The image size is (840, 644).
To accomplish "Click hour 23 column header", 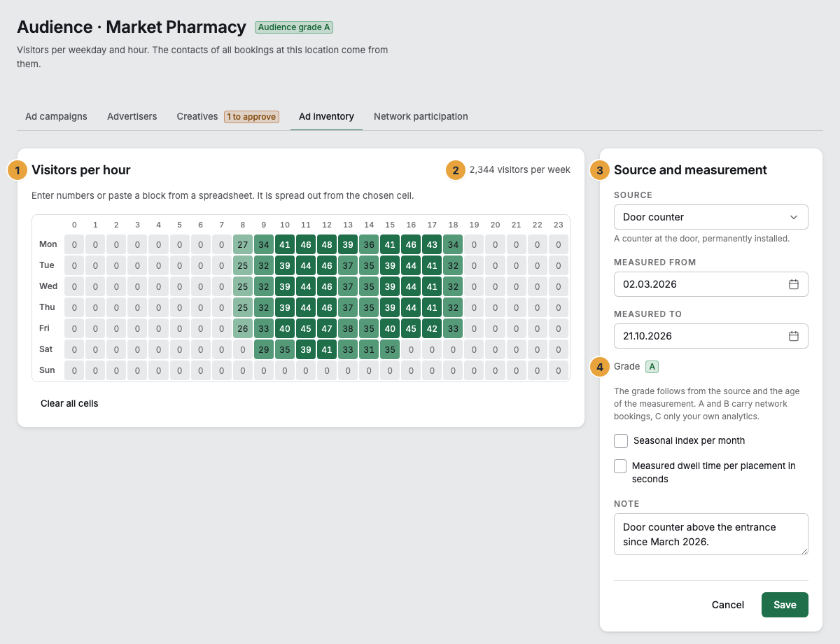I will (558, 225).
